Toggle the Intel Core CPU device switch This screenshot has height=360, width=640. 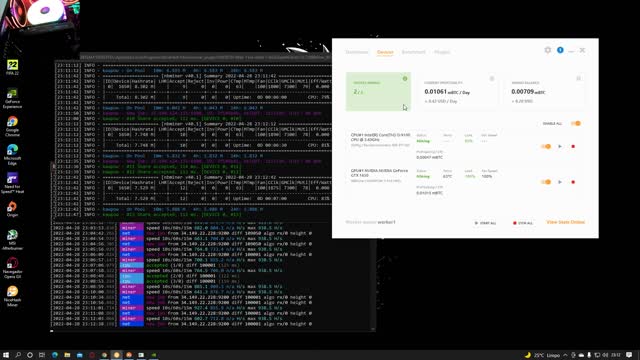546,146
